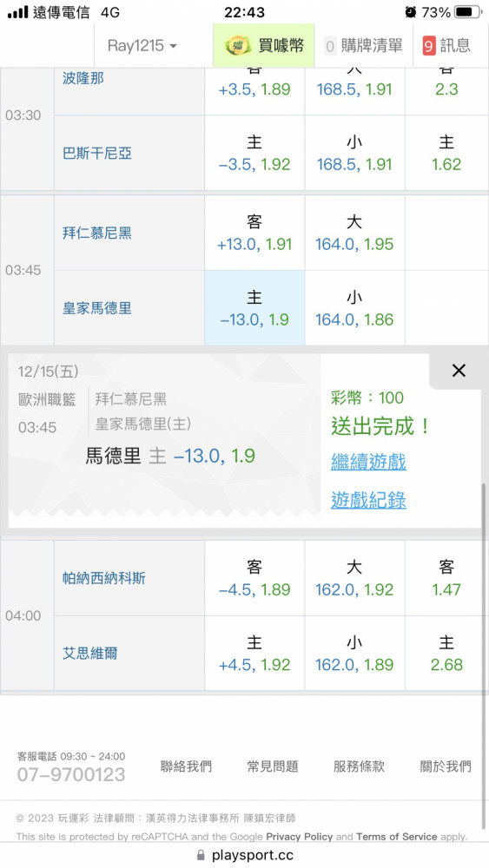This screenshot has width=489, height=868.
Task: Open the Google Privacy Policy link
Action: point(300,837)
